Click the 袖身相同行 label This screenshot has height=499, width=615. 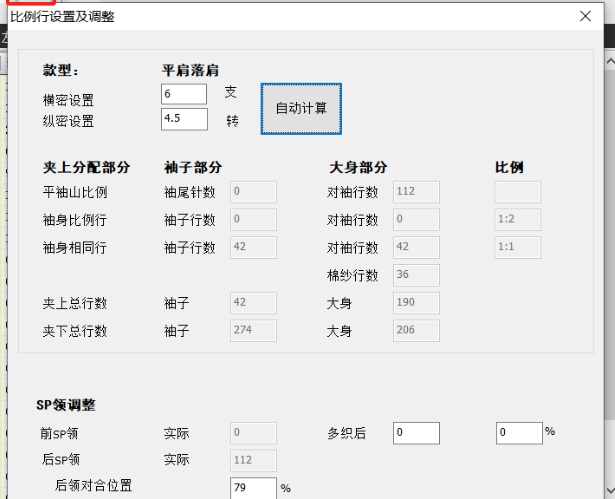(x=75, y=248)
